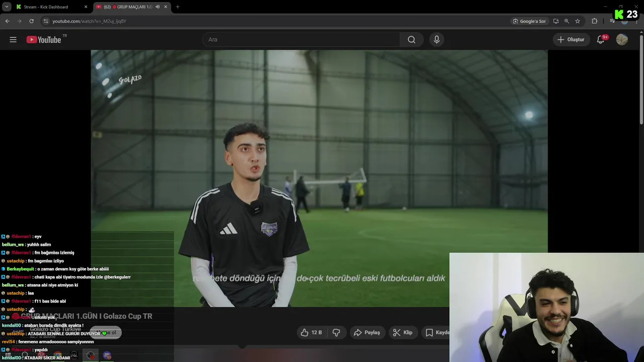
Task: Click the YouTube search magnifier button
Action: click(x=412, y=40)
